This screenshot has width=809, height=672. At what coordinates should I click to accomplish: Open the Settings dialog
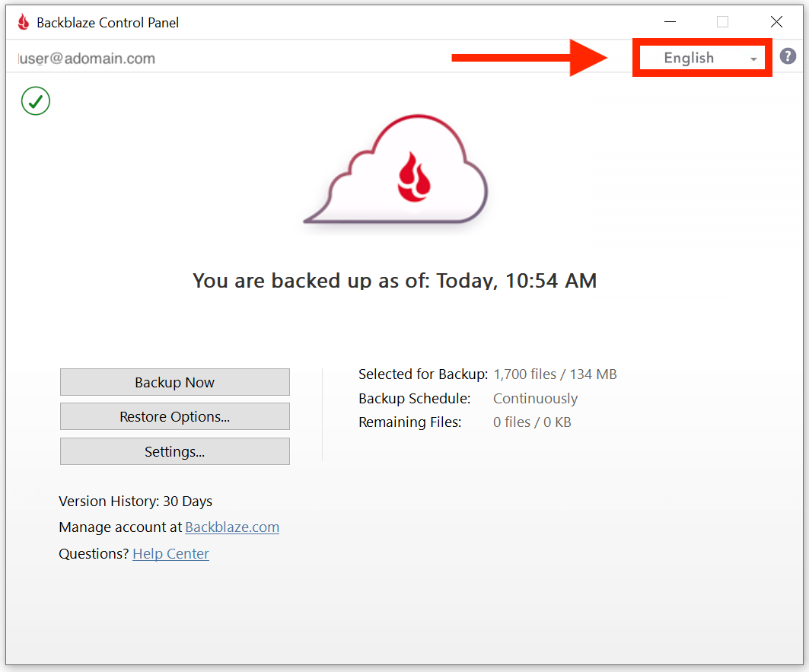point(175,451)
